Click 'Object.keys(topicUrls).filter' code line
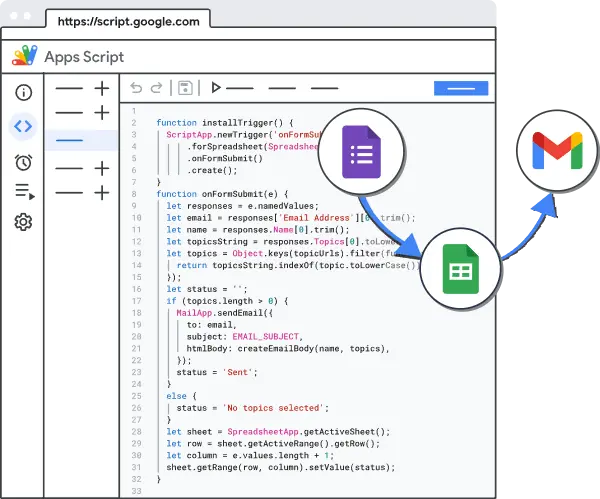600x499 pixels. [282, 253]
